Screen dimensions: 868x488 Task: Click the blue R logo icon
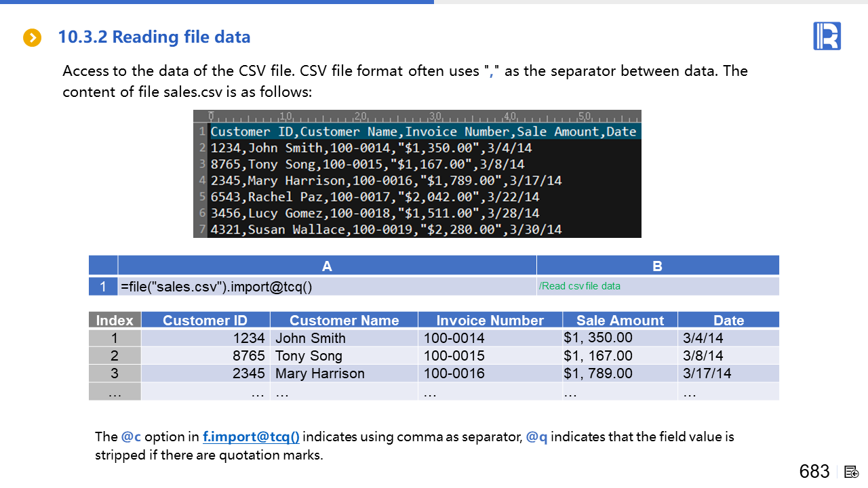click(827, 36)
